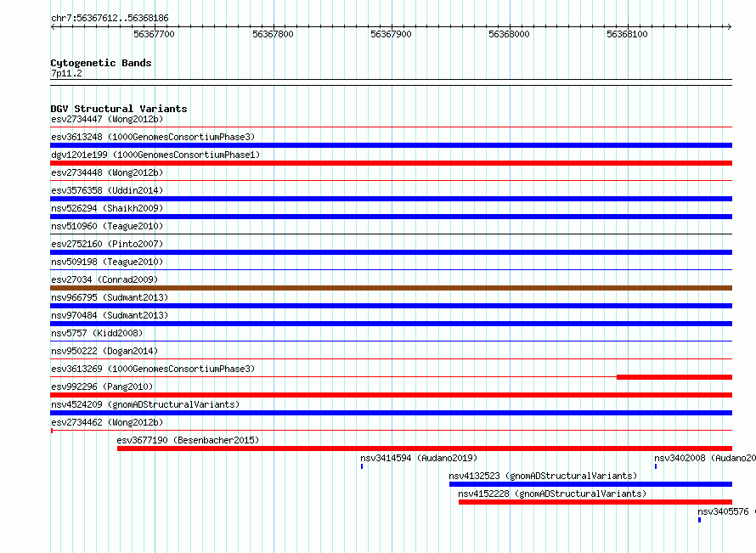Click the 56367800 ruler coordinate
Image resolution: width=756 pixels, height=553 pixels.
(x=273, y=34)
